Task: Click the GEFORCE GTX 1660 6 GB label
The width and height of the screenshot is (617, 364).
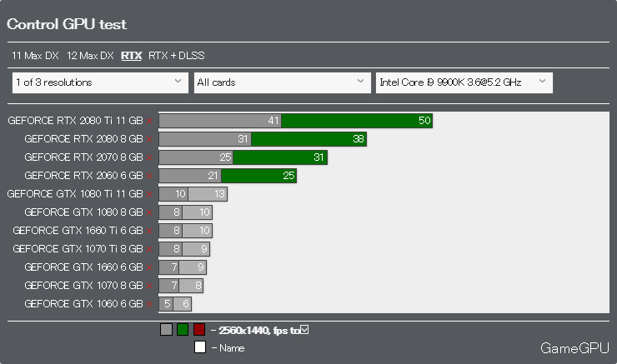Action: point(83,267)
